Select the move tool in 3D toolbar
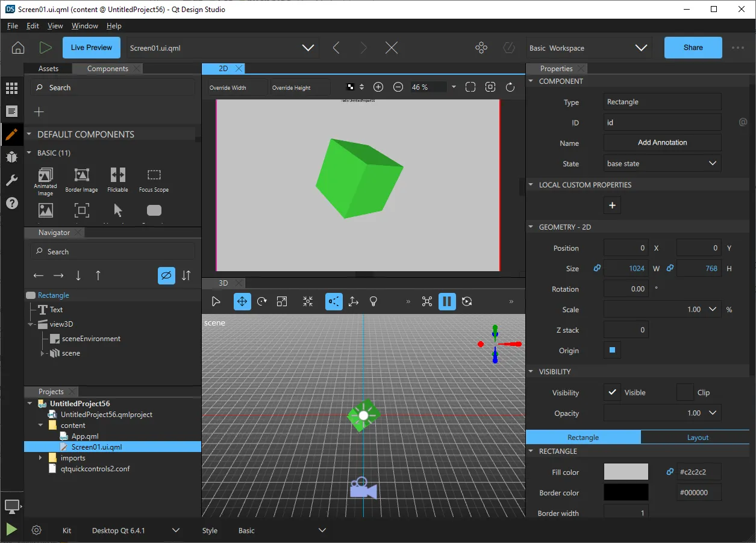756x543 pixels. pyautogui.click(x=242, y=301)
